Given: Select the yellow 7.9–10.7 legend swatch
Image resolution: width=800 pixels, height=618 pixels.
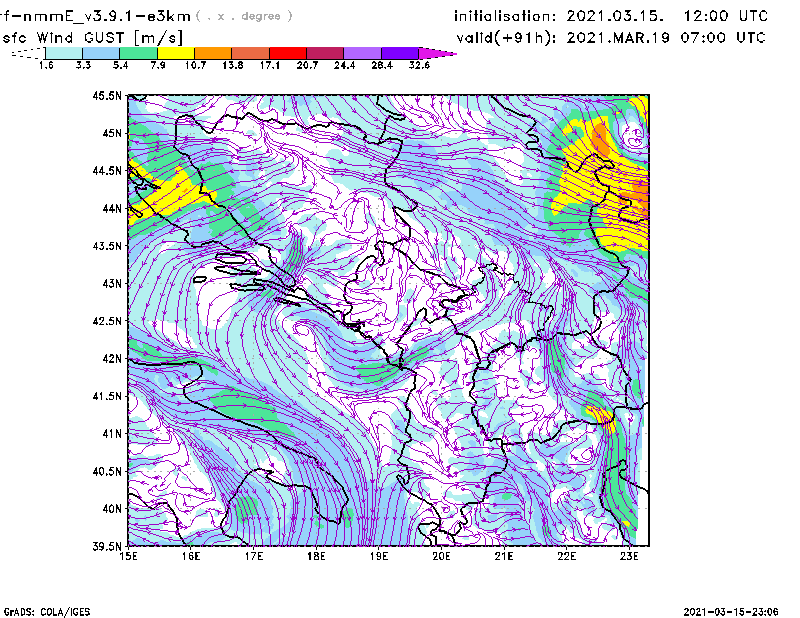Looking at the screenshot, I should click(176, 53).
